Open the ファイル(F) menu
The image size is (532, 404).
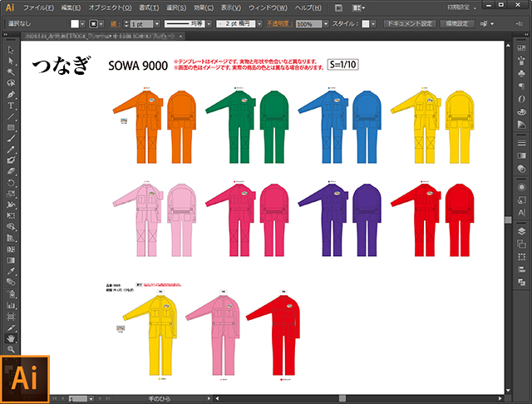coord(38,7)
